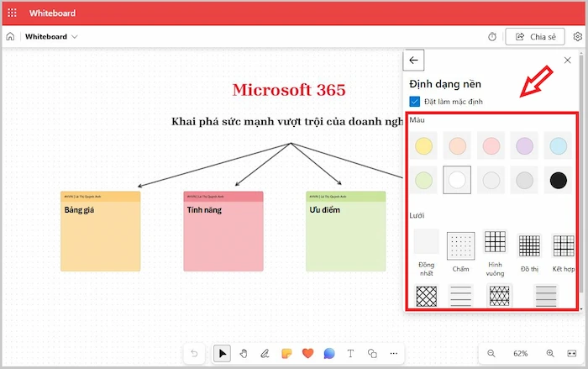Click the 62% zoom level
Screen dimensions: 588x369
pyautogui.click(x=521, y=353)
